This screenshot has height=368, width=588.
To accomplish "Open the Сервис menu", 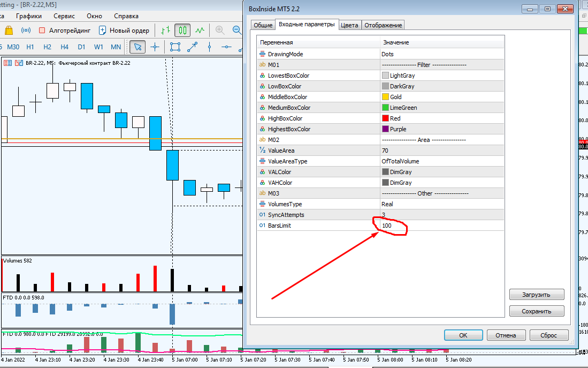I will pyautogui.click(x=64, y=16).
